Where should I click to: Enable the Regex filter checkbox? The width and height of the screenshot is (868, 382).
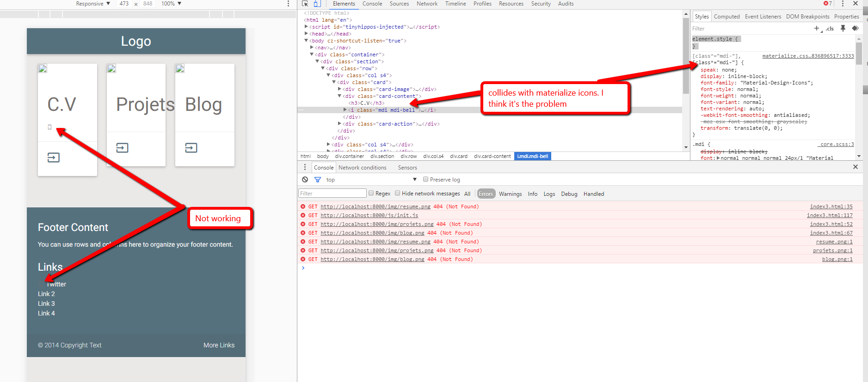(371, 193)
